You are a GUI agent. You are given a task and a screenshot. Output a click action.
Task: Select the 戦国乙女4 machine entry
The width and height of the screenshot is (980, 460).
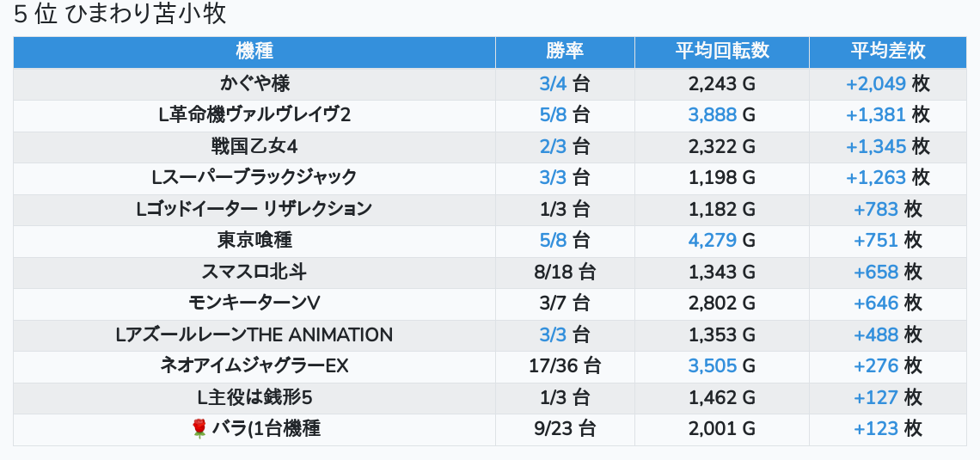pos(254,146)
